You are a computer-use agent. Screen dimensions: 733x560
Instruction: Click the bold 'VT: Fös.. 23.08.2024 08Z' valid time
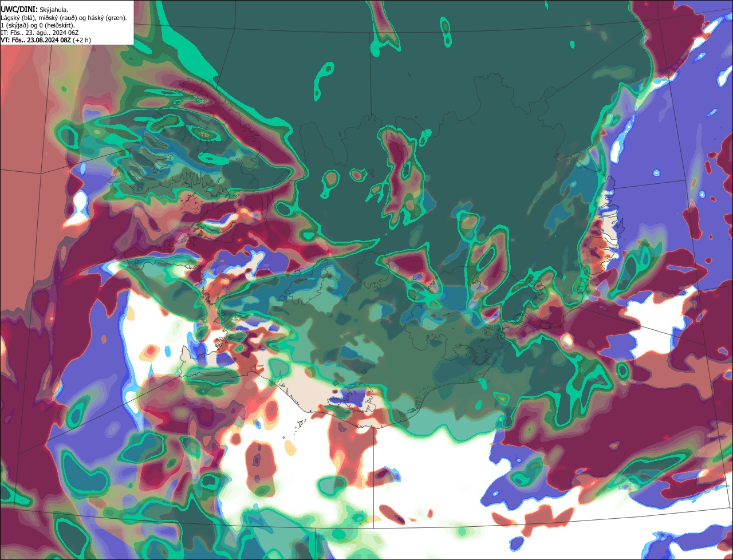[x=36, y=40]
